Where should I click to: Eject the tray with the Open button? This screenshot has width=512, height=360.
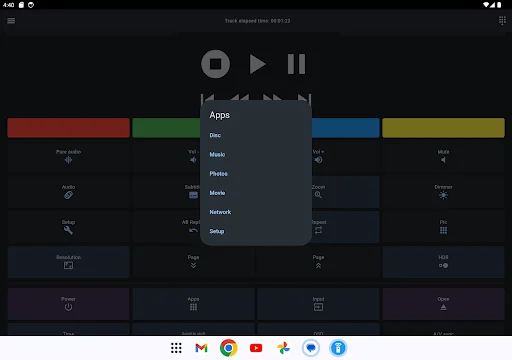coord(443,304)
